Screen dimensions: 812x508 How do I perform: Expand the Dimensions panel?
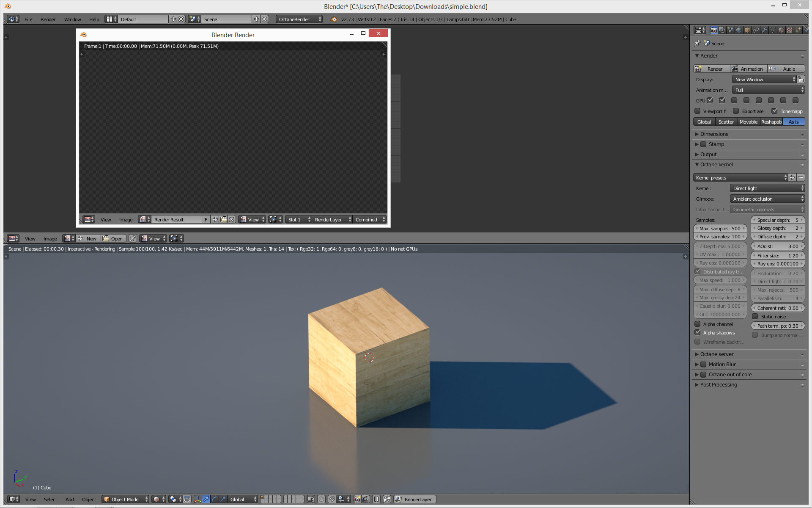click(714, 134)
